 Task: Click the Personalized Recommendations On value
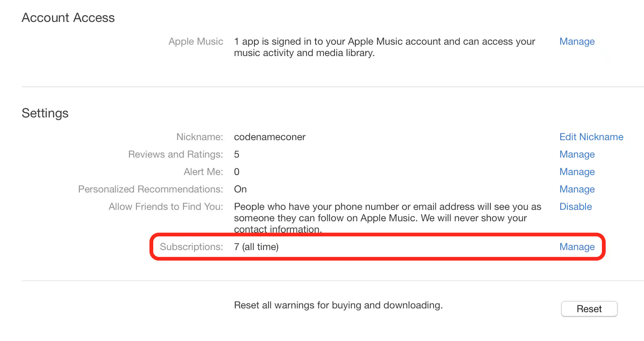tap(240, 189)
